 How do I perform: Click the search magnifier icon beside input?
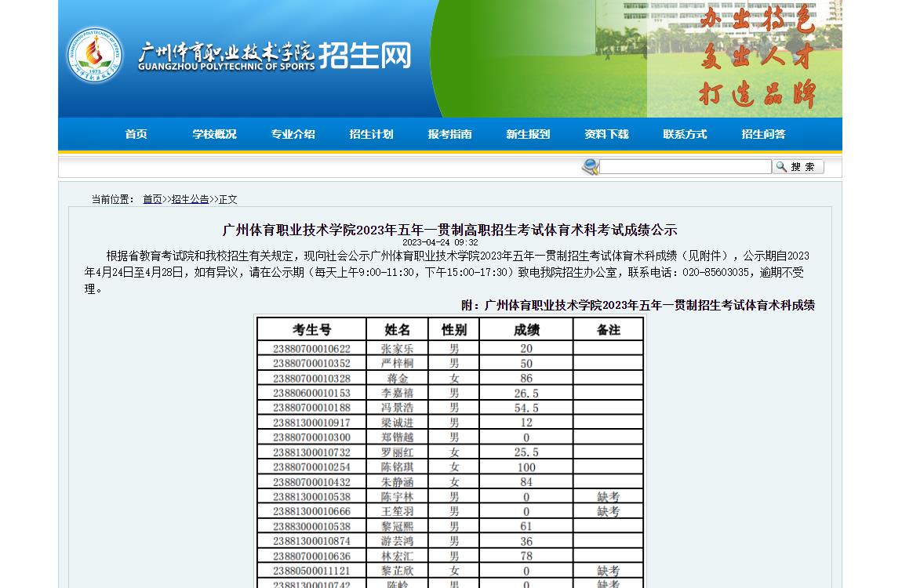pos(590,167)
